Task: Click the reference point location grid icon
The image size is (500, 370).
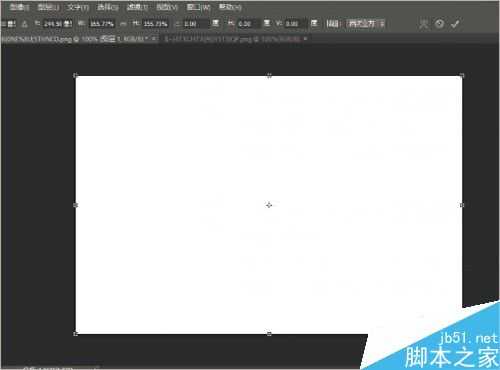Action: pyautogui.click(x=11, y=24)
